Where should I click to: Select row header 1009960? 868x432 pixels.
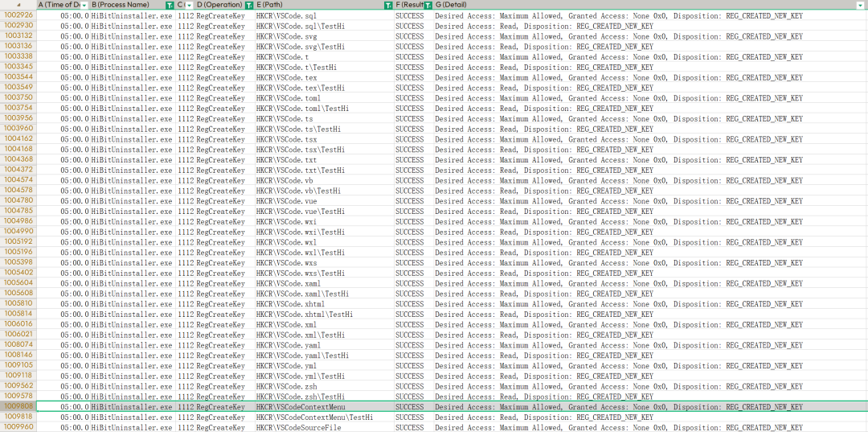(x=18, y=427)
